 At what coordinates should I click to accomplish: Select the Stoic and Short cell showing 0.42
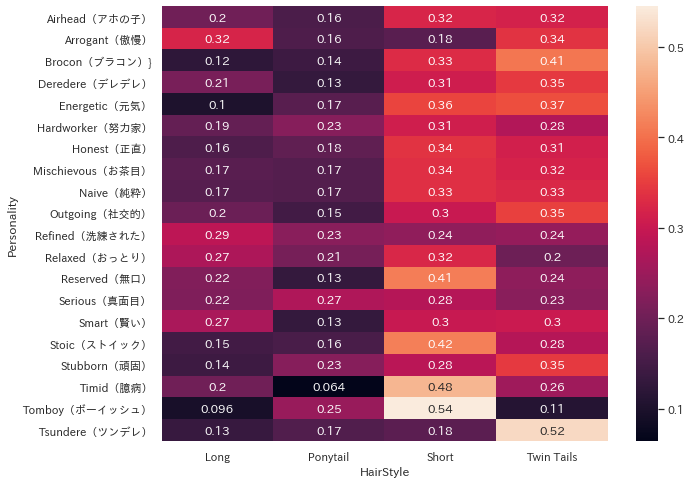(x=439, y=344)
